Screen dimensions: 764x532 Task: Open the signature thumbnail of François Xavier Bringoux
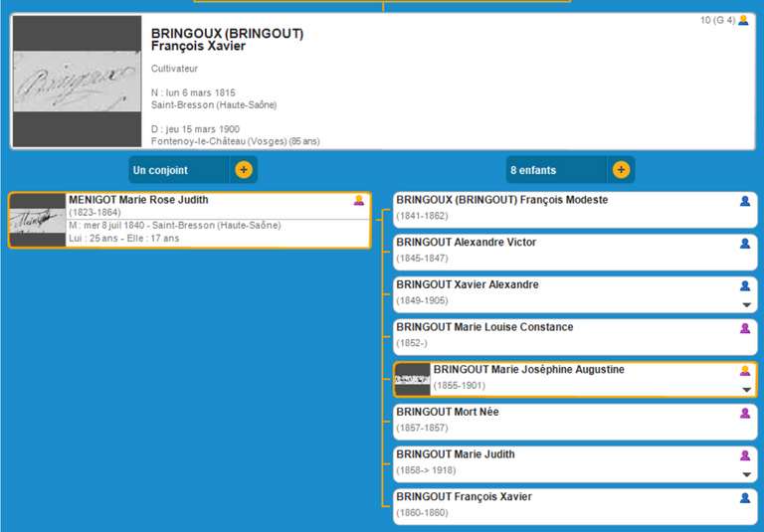[x=77, y=81]
